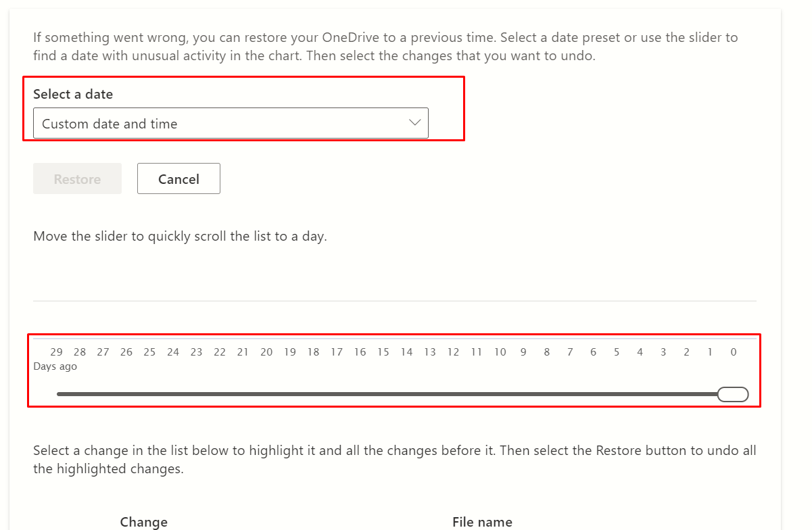The height and width of the screenshot is (530, 812).
Task: Open the Select a date dropdown
Action: 231,123
